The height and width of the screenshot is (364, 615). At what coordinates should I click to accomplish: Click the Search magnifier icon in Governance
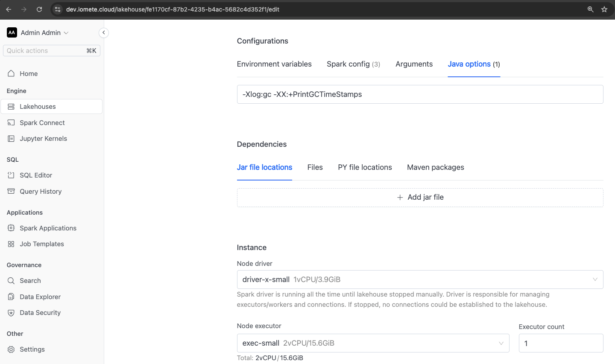(x=11, y=281)
